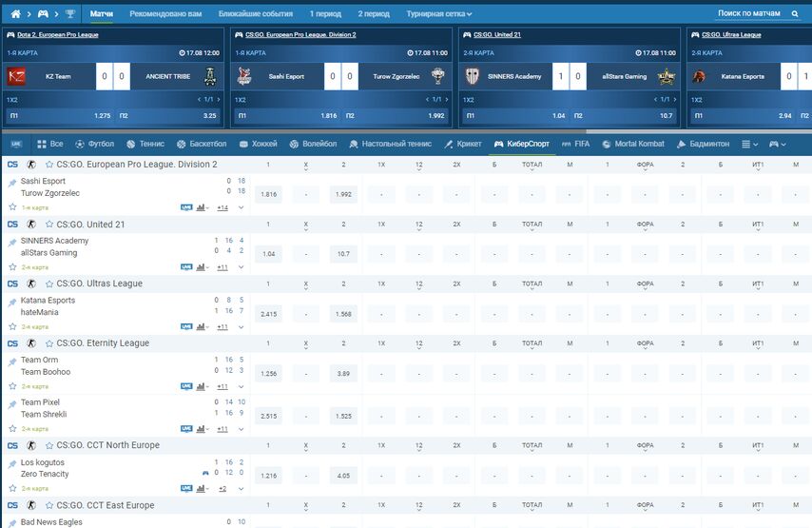
Task: Open live stream for Team Orm match
Action: click(x=186, y=386)
